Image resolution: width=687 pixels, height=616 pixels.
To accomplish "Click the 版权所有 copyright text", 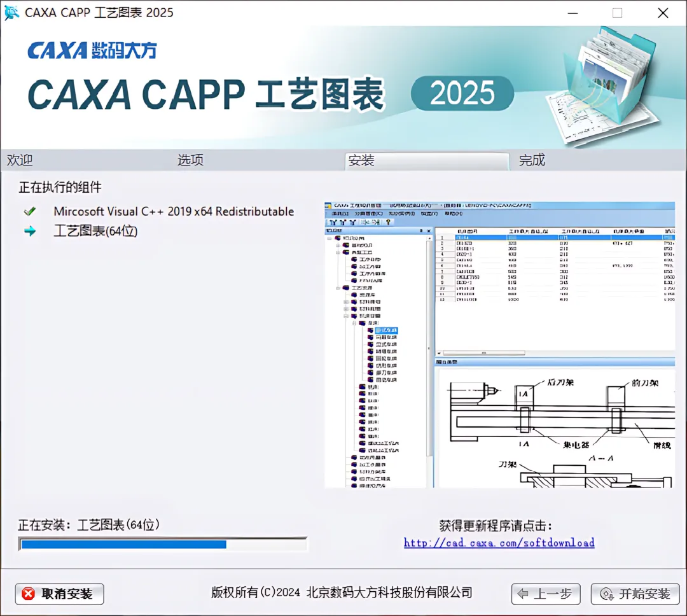I will click(x=342, y=592).
